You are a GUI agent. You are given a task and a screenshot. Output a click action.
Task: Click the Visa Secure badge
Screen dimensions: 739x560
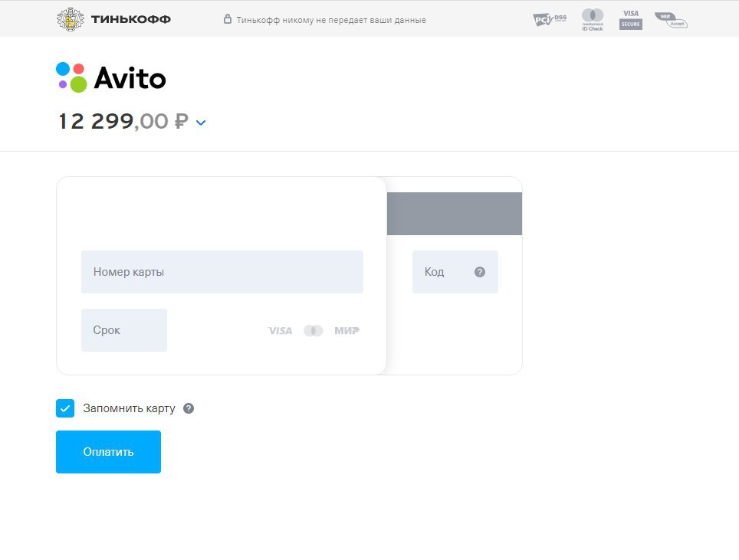631,20
